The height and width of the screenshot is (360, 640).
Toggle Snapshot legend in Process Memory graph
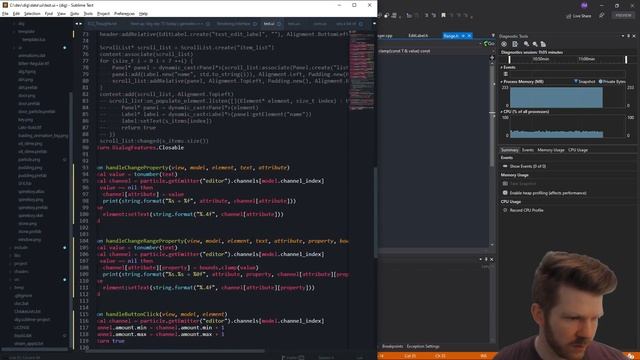[x=585, y=82]
